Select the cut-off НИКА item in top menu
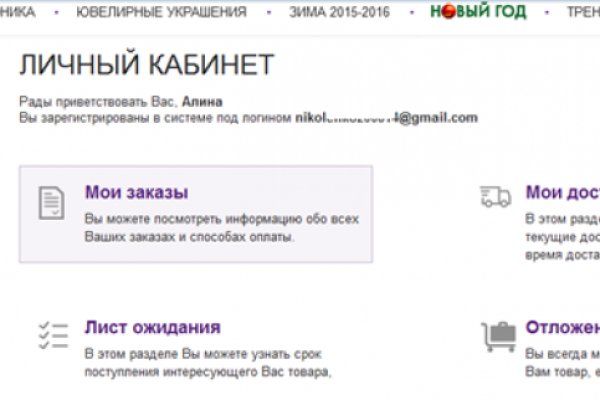 [x=18, y=12]
